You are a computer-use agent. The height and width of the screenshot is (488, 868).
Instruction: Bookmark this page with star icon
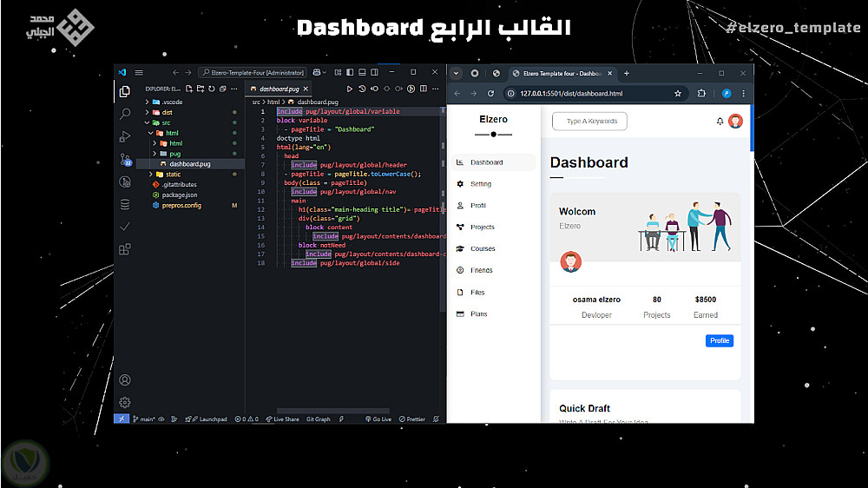coord(678,94)
